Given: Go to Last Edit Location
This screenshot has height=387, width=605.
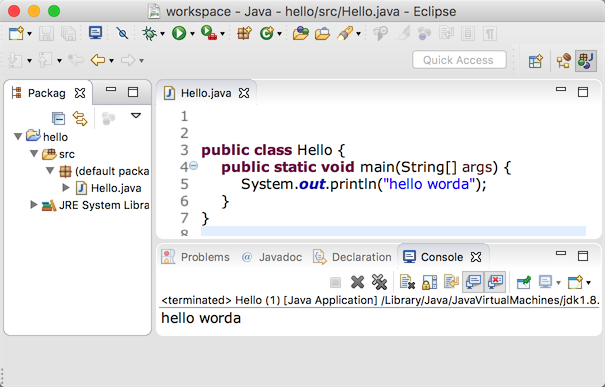Looking at the screenshot, I should pos(76,60).
